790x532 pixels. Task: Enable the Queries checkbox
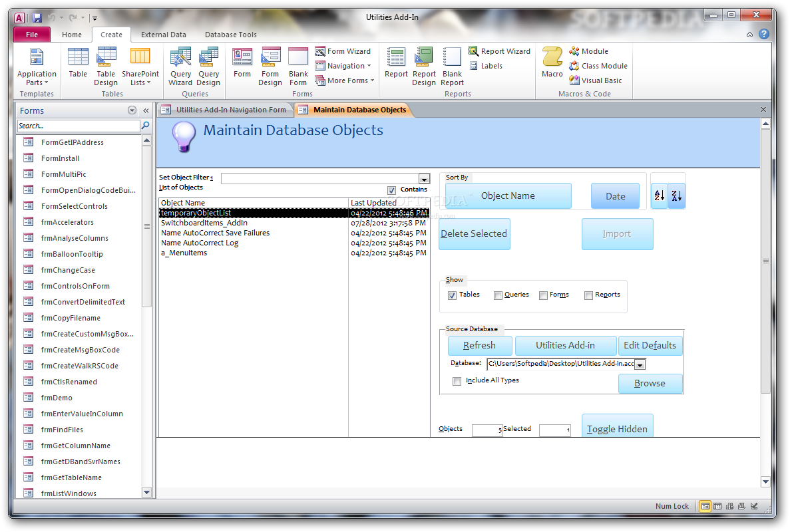pyautogui.click(x=498, y=295)
